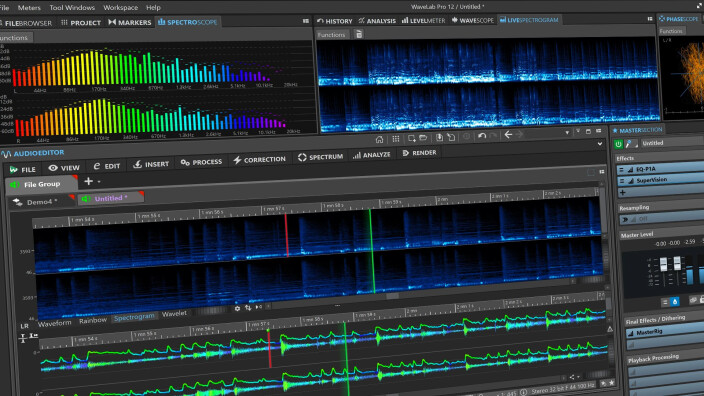This screenshot has width=704, height=396.
Task: Click the red marker in spectrogram view
Action: (x=286, y=236)
